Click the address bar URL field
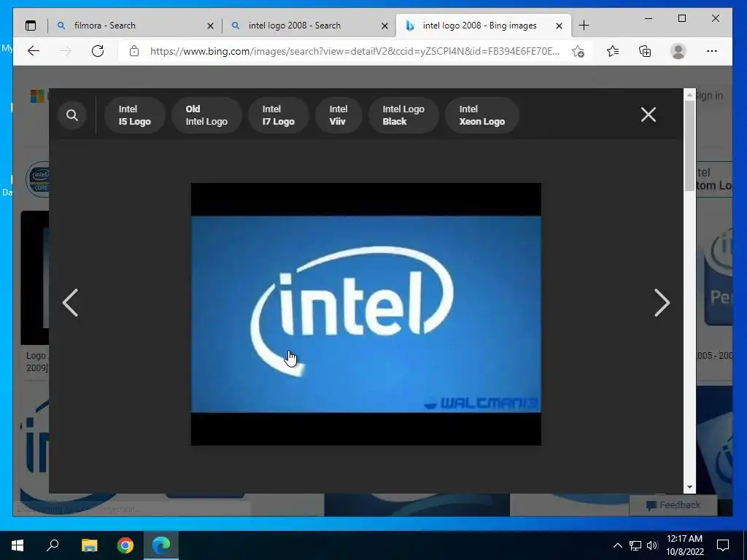Viewport: 747px width, 560px height. click(x=355, y=51)
